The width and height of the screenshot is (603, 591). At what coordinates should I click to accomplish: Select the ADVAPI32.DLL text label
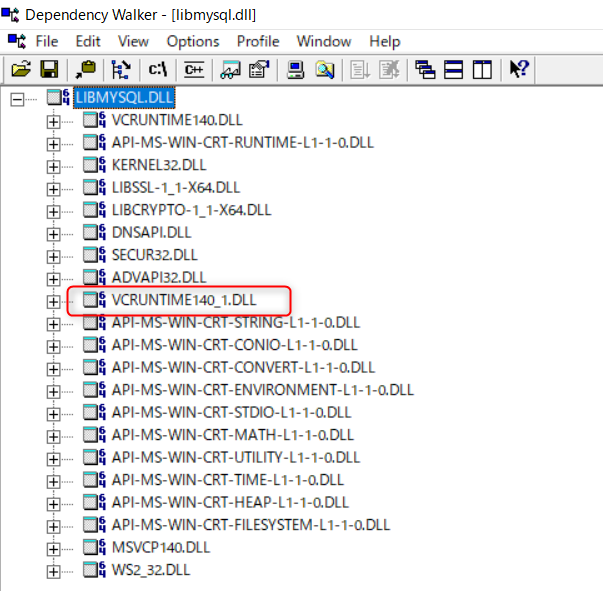159,277
